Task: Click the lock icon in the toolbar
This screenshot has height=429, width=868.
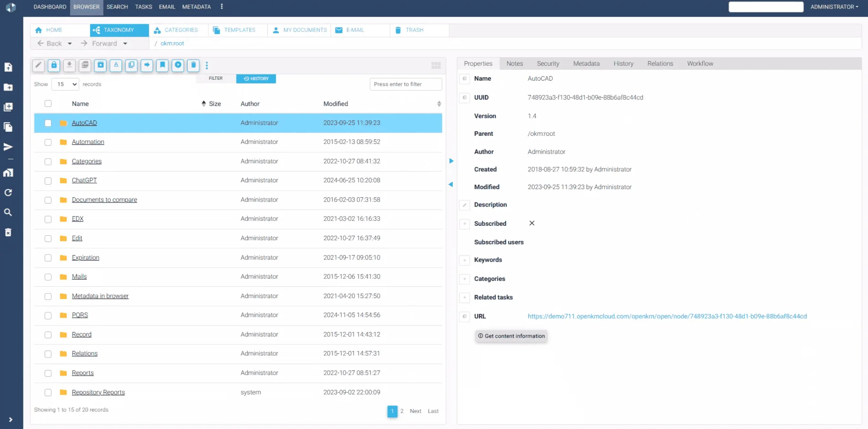Action: coord(54,65)
